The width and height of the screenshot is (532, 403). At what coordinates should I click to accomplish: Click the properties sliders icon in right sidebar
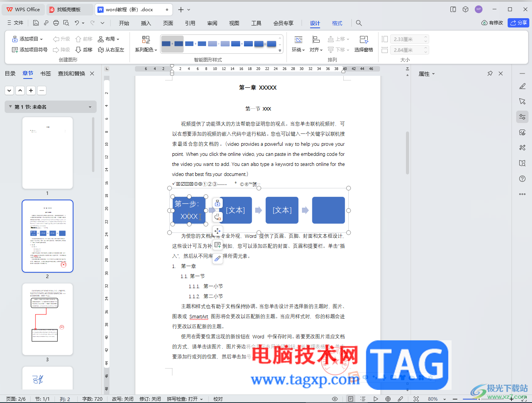click(522, 117)
